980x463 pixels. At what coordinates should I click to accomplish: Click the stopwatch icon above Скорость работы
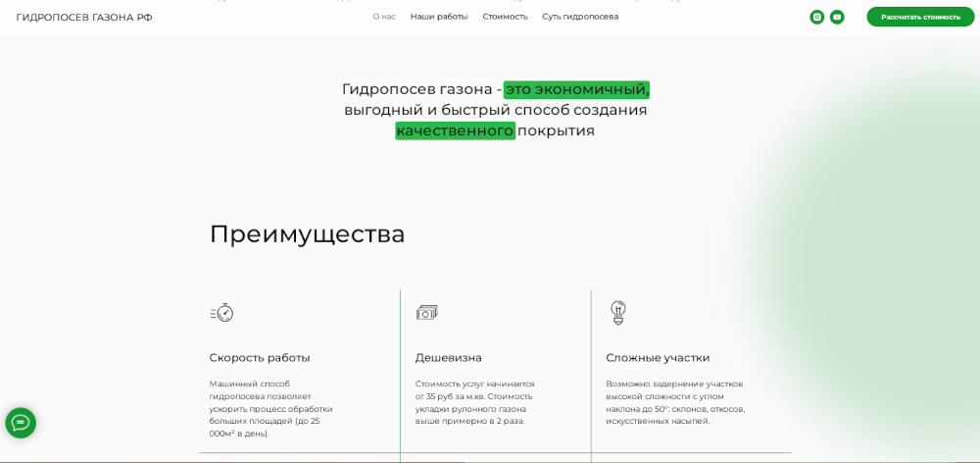coord(221,312)
